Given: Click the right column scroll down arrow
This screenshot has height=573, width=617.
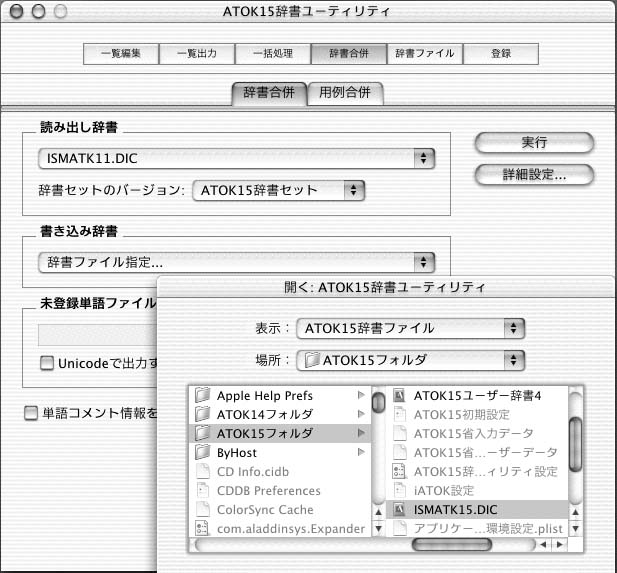Looking at the screenshot, I should pos(575,528).
